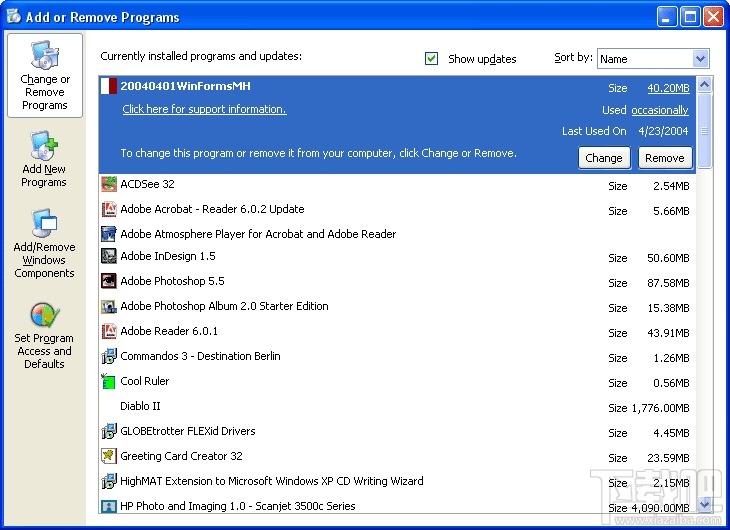The image size is (730, 530).
Task: Click the Adobe Photoshop 5.5 eye icon
Action: [x=109, y=282]
